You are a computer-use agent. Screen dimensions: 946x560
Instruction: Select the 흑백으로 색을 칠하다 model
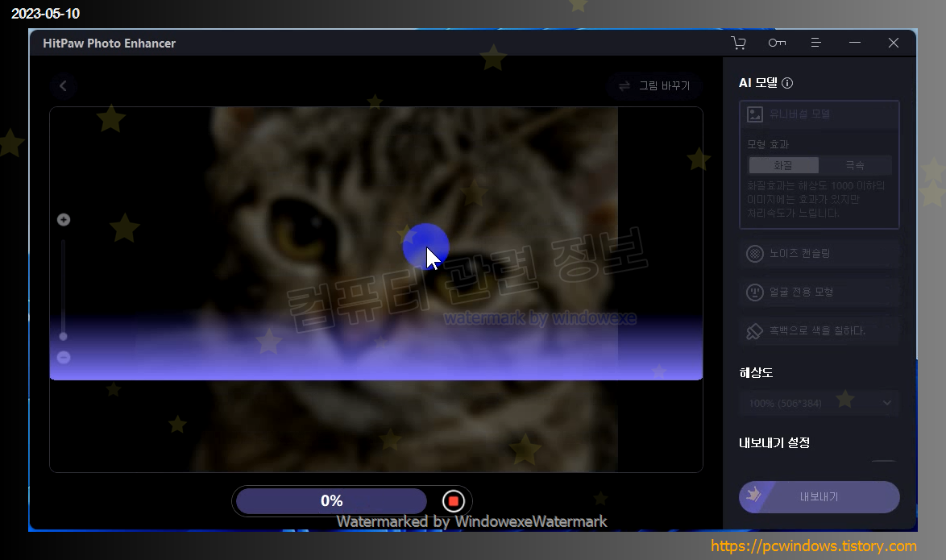(819, 330)
